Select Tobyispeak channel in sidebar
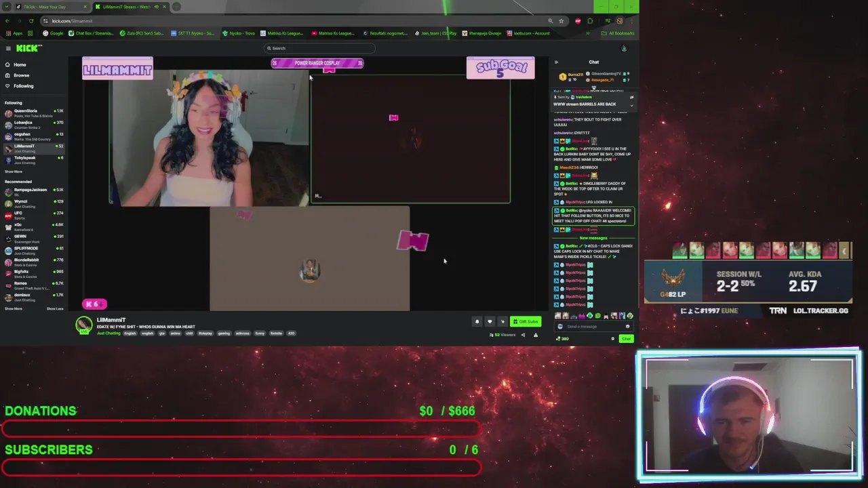This screenshot has width=868, height=488. 34,159
